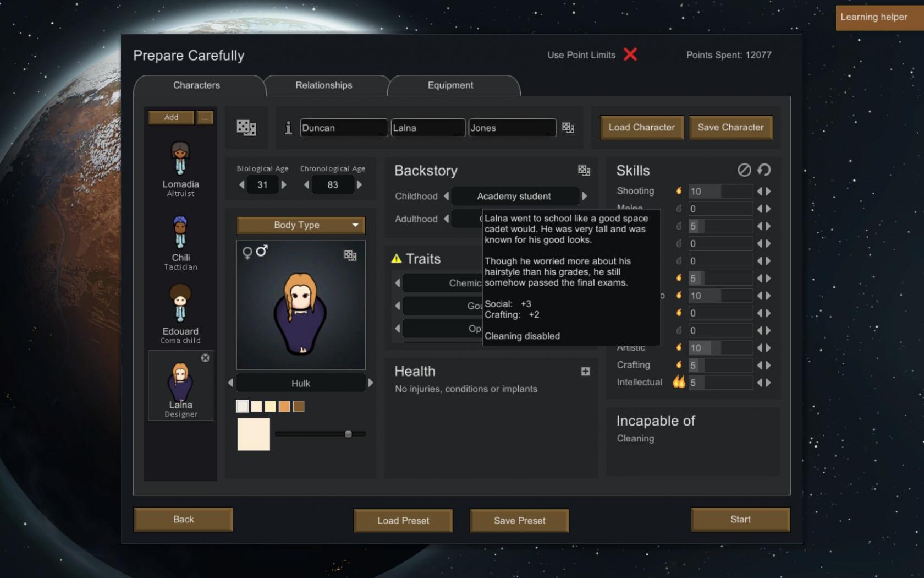Expand the Childhood backstory options arrow
Screen dimensions: 924x578
click(x=585, y=196)
